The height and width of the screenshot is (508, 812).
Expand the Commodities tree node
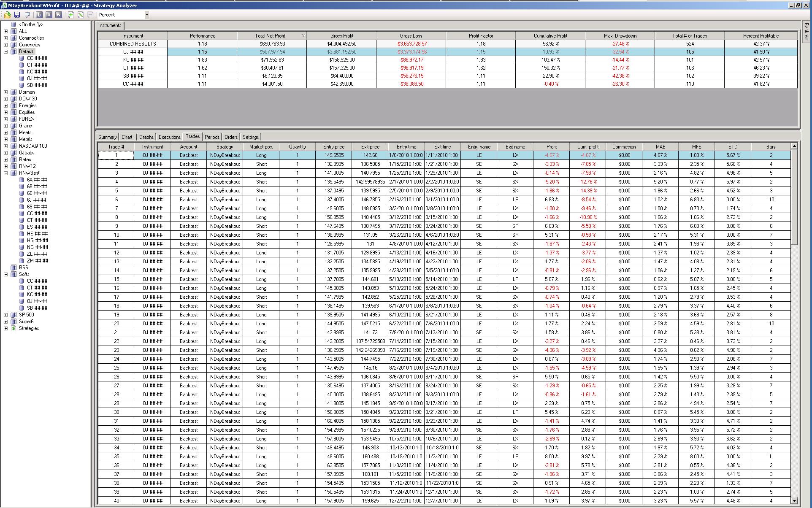pos(5,38)
